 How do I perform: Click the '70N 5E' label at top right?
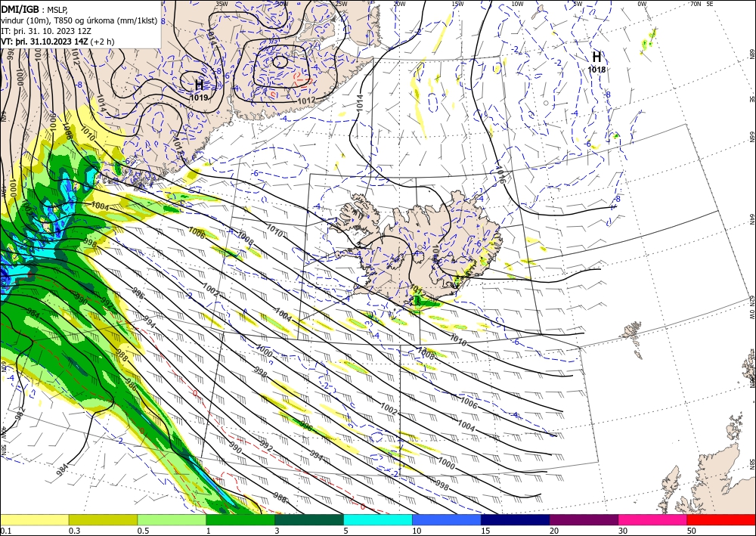(701, 4)
